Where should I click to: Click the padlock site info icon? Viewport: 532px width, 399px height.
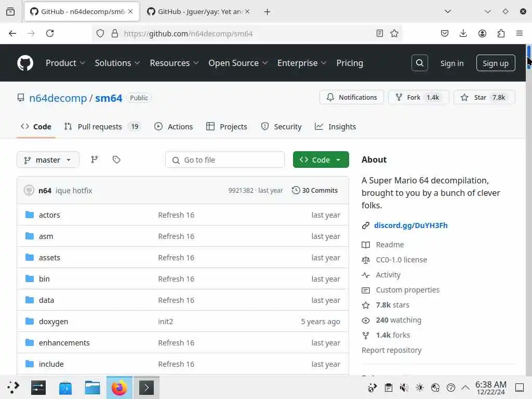[115, 33]
